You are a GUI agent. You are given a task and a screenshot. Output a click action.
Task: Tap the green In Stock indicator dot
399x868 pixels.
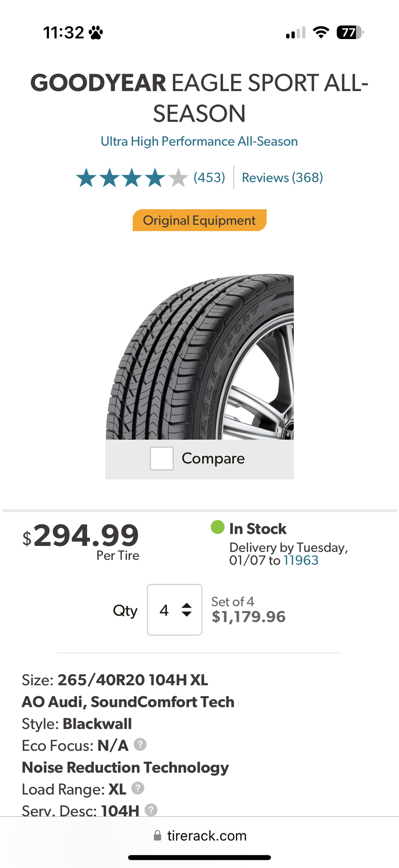[x=217, y=527]
